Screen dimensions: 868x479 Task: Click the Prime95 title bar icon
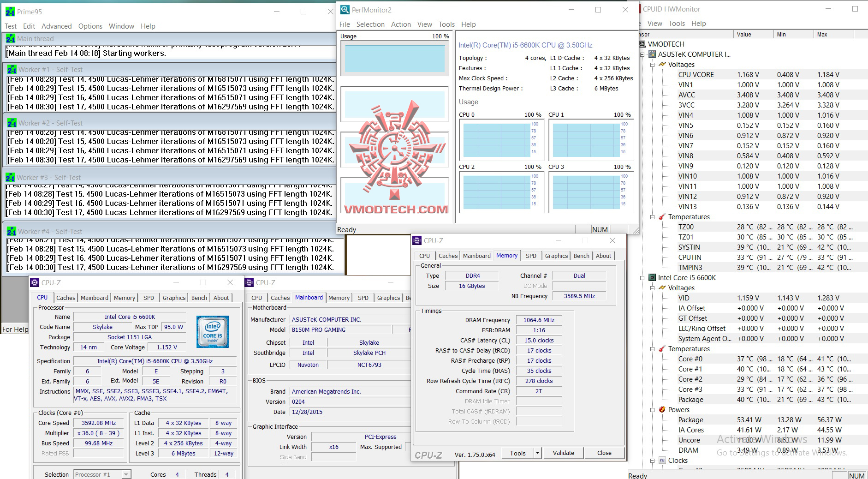pyautogui.click(x=10, y=12)
